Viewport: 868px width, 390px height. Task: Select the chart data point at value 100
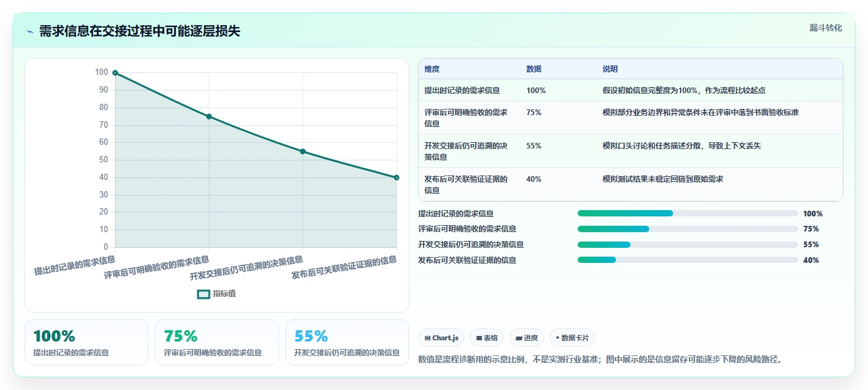[115, 73]
